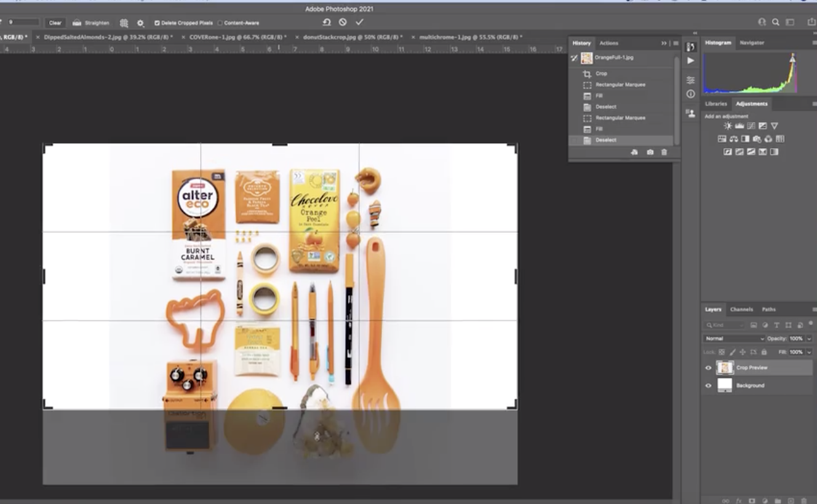817x504 pixels.
Task: Switch to the Channels tab
Action: [x=741, y=309]
